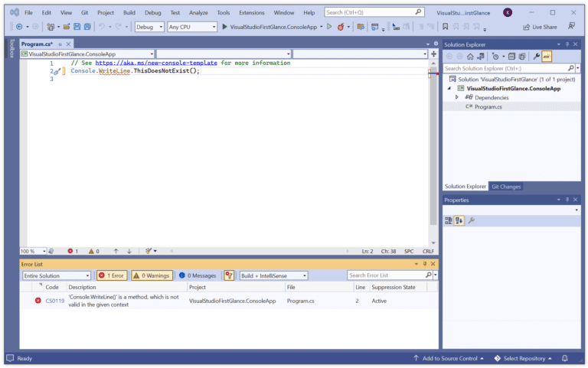The width and height of the screenshot is (588, 368).
Task: Click the notifications bell in status bar
Action: pyautogui.click(x=565, y=359)
